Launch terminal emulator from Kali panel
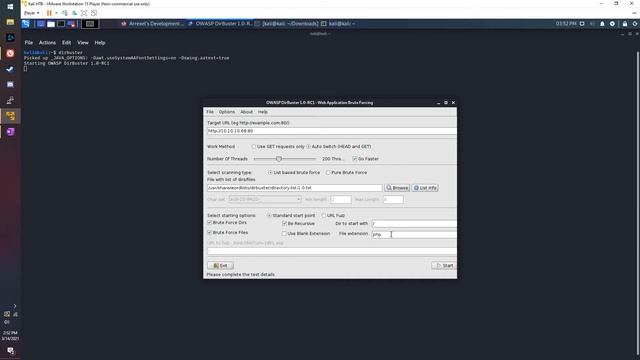Viewport: 640px width, 360px height. (61, 24)
